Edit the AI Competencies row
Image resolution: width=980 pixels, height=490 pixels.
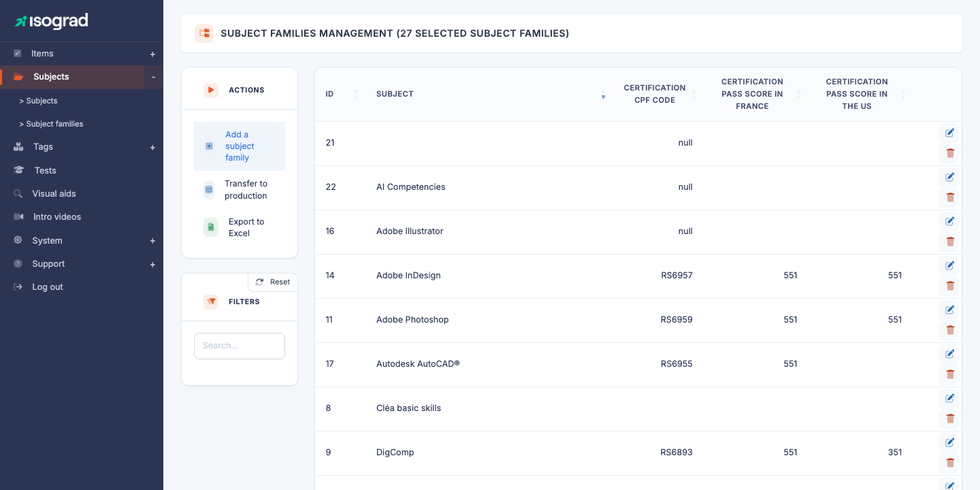point(950,177)
